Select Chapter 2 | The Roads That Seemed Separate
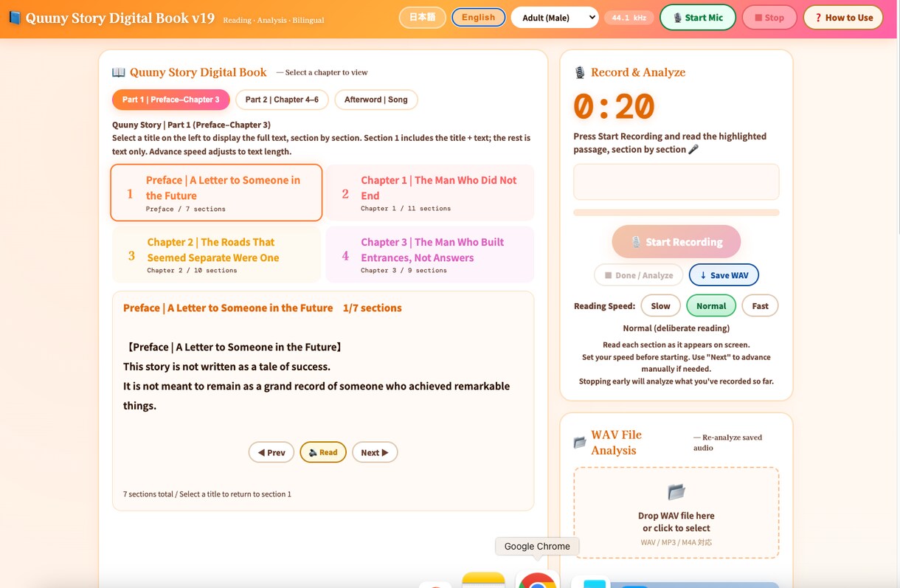This screenshot has height=588, width=900. pos(216,254)
